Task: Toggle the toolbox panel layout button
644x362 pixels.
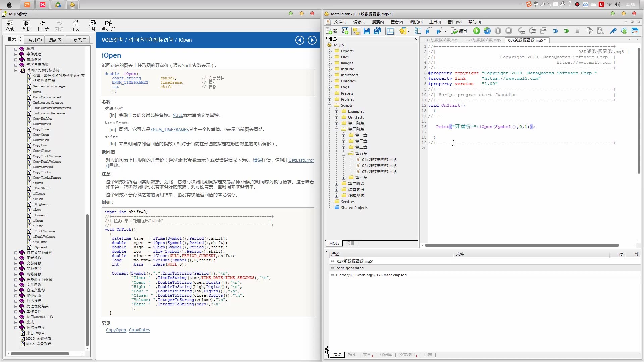Action: pos(390,31)
